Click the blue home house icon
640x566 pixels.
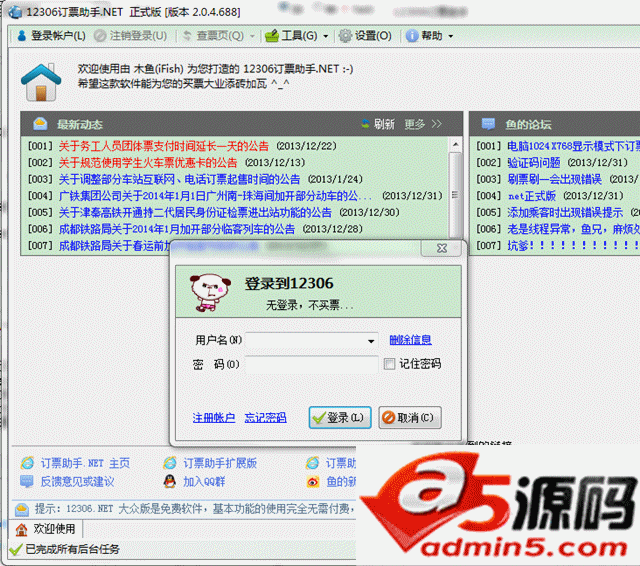(x=41, y=82)
